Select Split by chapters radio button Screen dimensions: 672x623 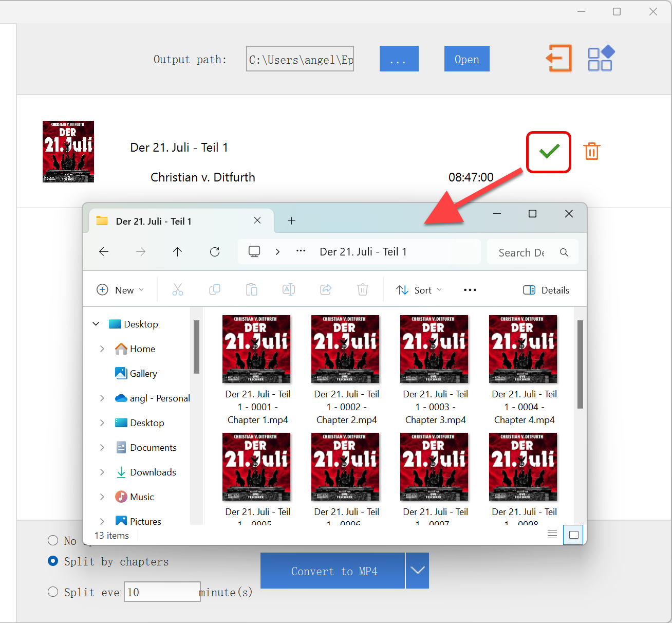pos(53,561)
